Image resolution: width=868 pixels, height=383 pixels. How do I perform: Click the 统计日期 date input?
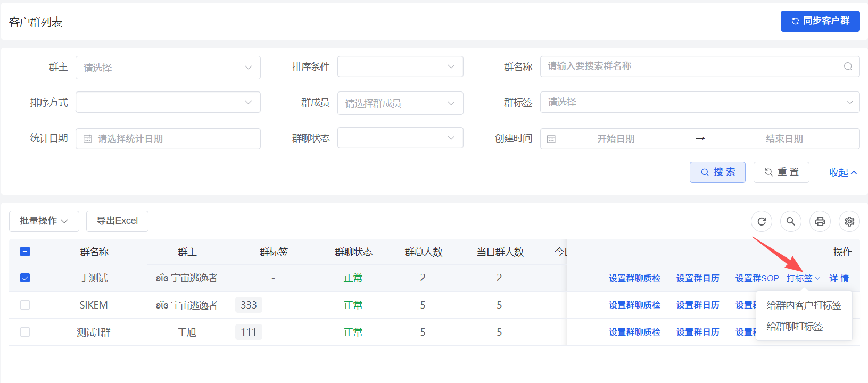tap(168, 139)
